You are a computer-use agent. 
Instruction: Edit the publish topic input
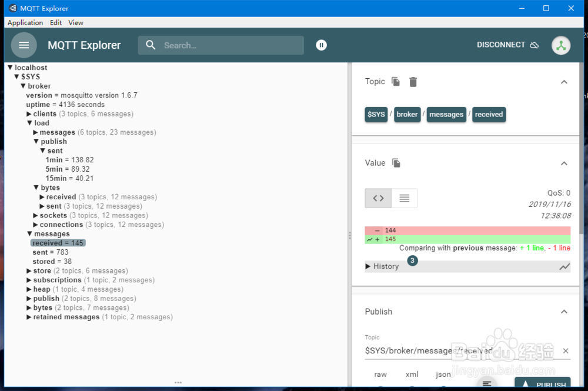462,350
